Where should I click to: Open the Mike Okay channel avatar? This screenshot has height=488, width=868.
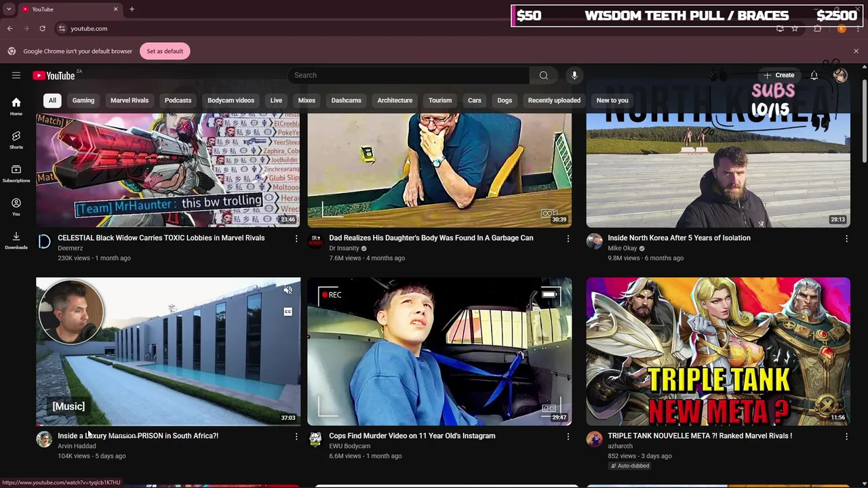594,242
